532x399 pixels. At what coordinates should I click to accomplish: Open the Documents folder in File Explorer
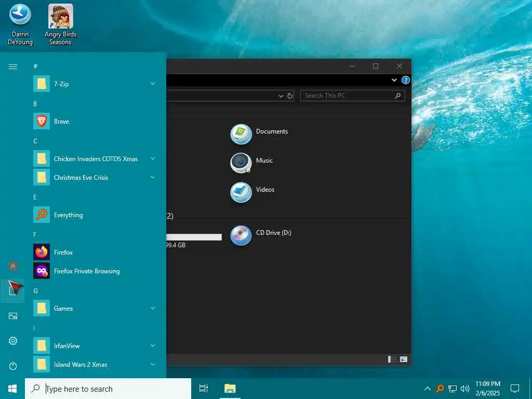click(x=259, y=134)
